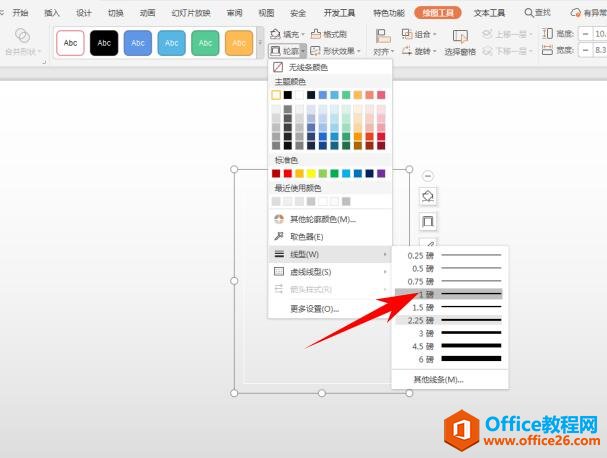This screenshot has height=458, width=607.
Task: Apply the black Abc shape style
Action: click(104, 43)
